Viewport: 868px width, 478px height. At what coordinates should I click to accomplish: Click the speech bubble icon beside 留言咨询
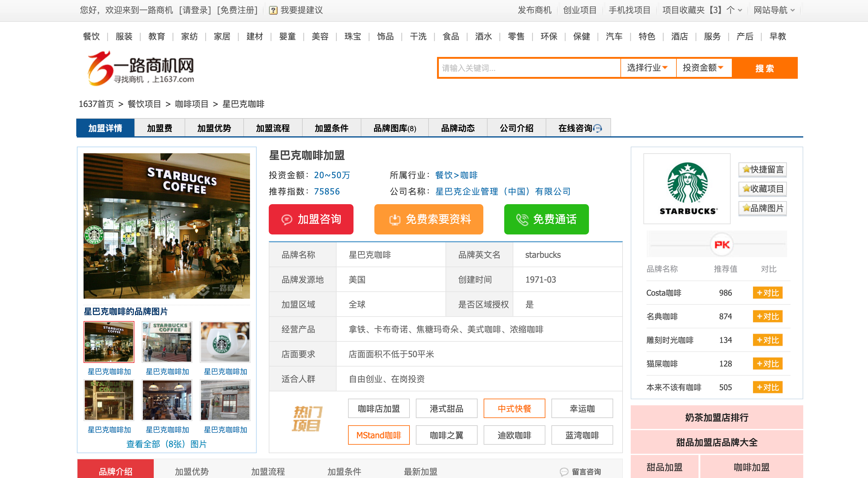pos(564,472)
